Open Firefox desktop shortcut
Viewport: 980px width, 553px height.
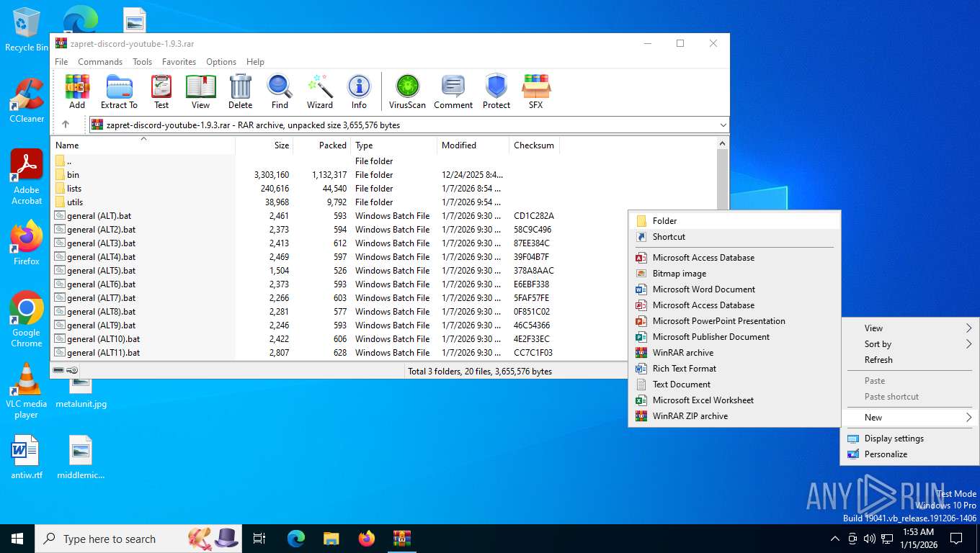point(27,243)
